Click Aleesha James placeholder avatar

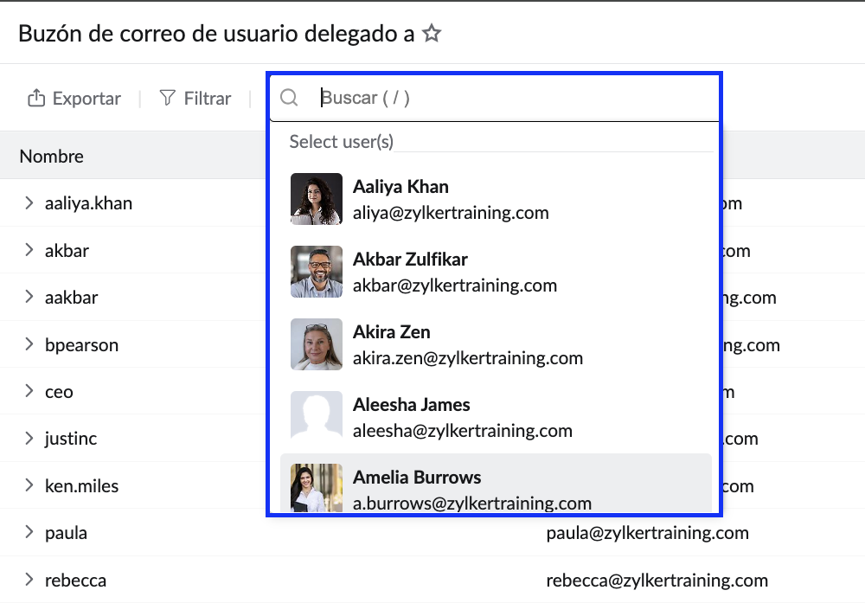click(317, 417)
